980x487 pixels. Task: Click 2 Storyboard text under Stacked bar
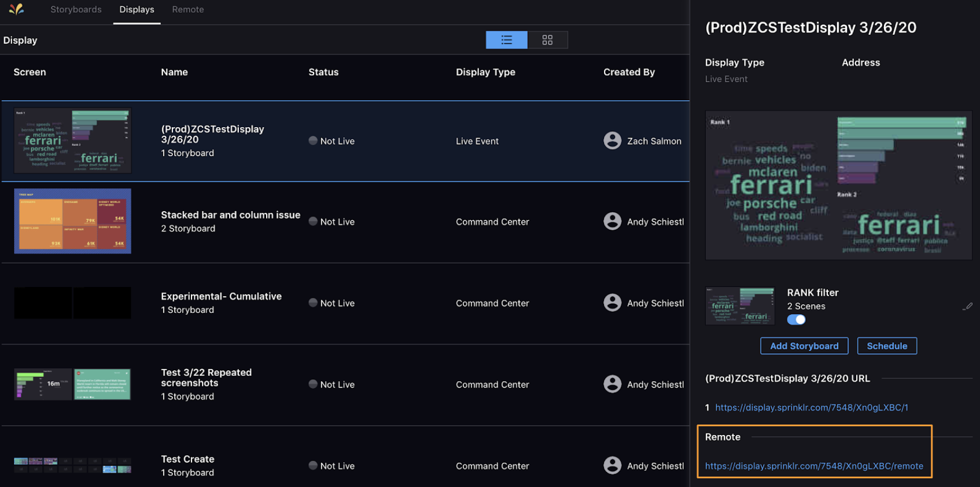tap(188, 229)
